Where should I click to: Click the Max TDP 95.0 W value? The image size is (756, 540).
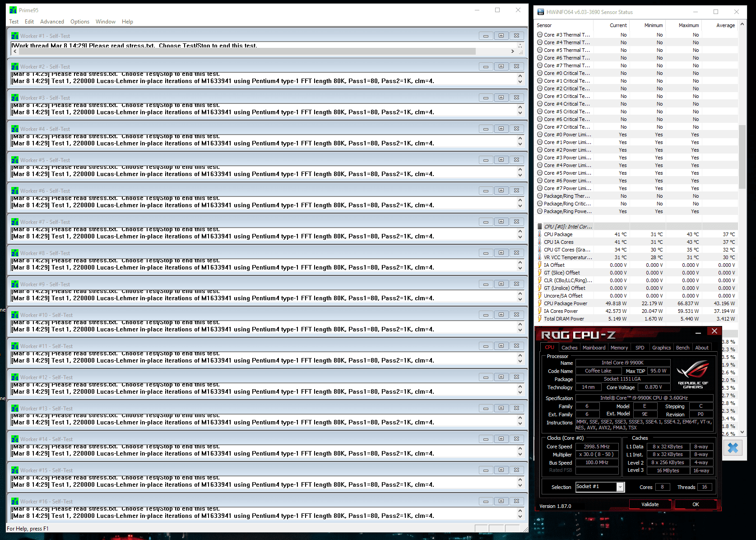point(659,371)
